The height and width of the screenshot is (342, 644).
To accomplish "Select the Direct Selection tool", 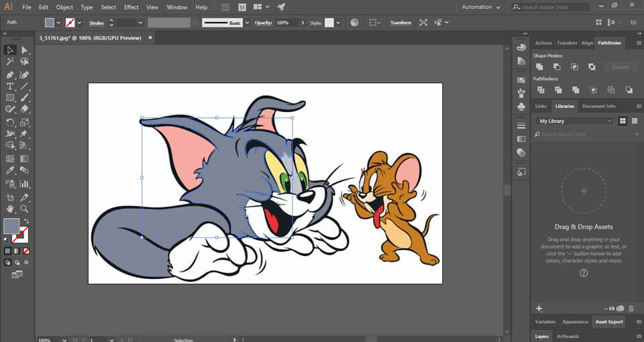I will click(x=25, y=50).
